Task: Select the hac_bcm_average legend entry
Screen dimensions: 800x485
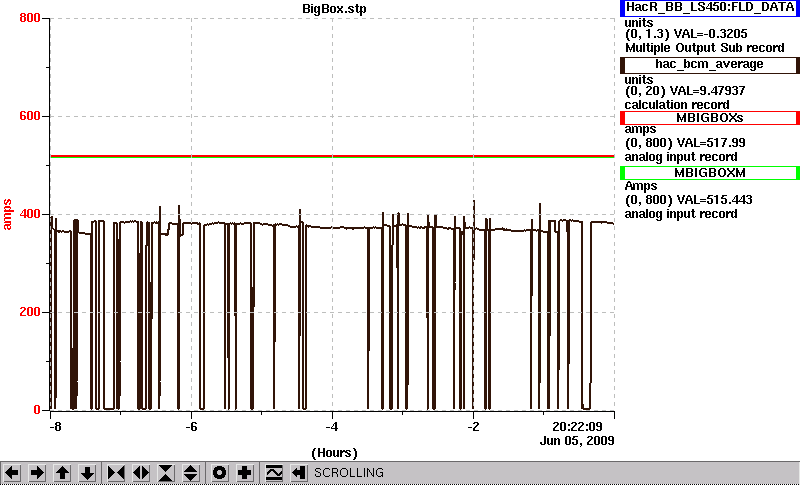Action: (x=710, y=65)
